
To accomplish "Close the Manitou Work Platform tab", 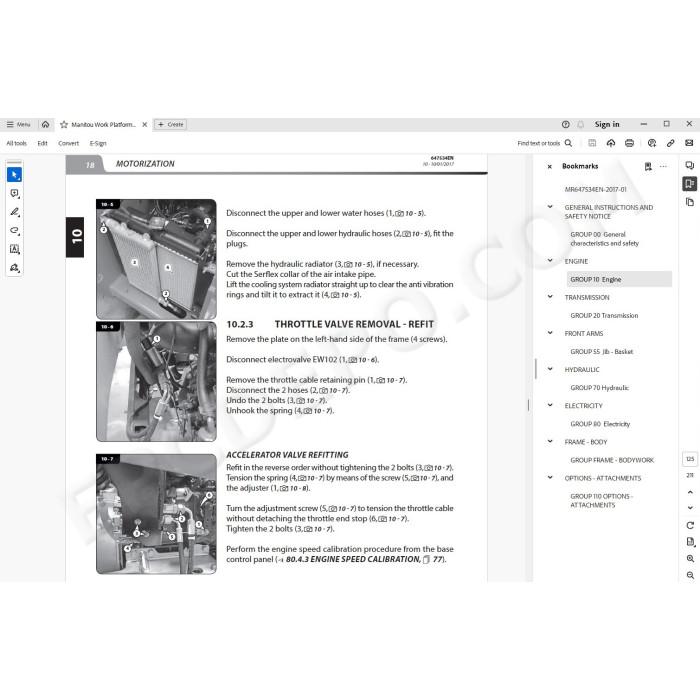I will [145, 125].
